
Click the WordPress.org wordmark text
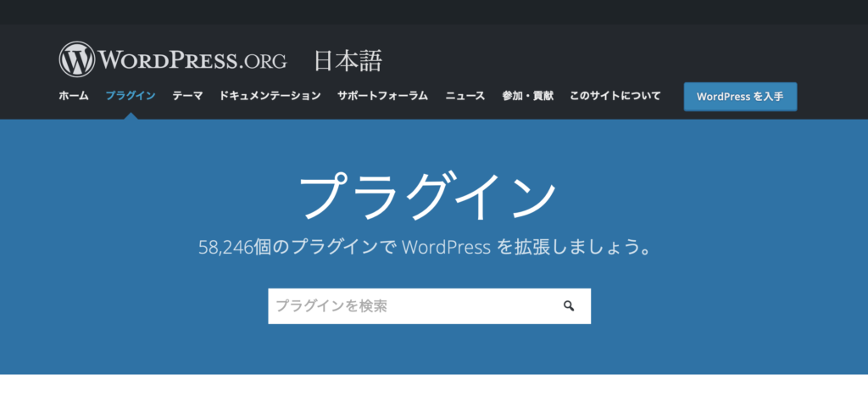tap(192, 61)
